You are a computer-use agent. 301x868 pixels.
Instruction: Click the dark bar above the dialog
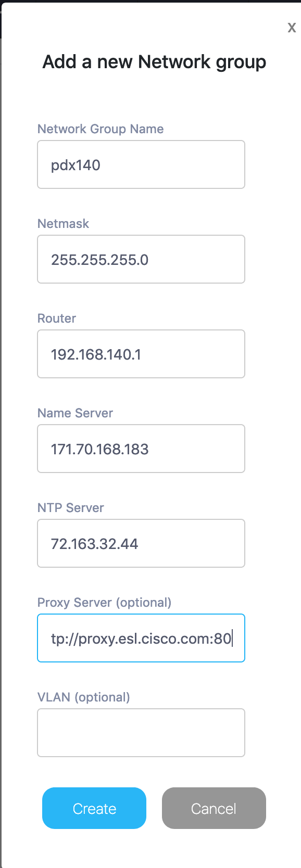click(x=150, y=1)
